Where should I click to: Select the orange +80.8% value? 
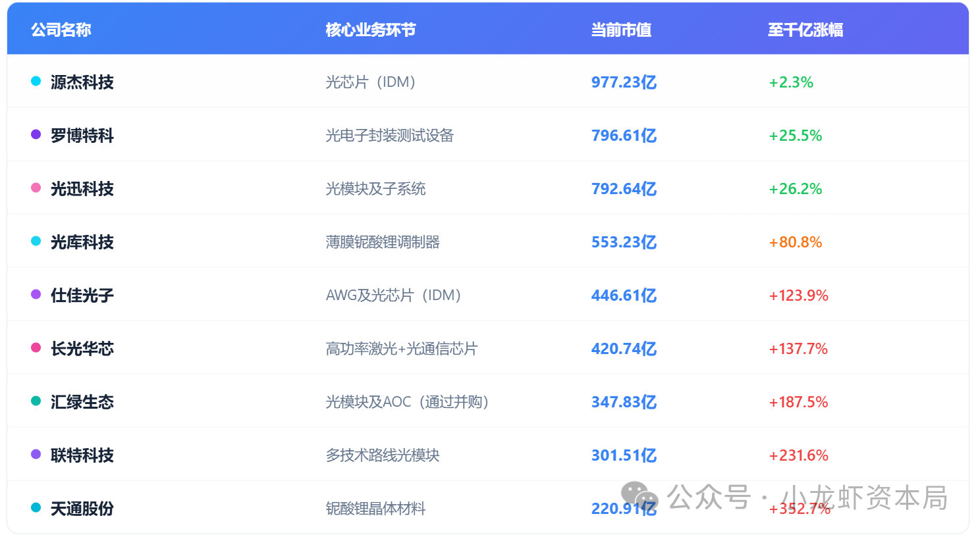tap(796, 242)
